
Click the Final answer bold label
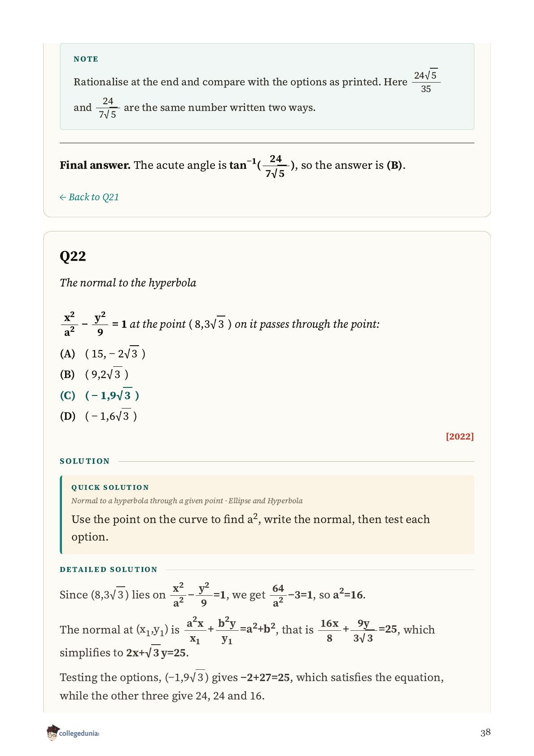coord(95,165)
